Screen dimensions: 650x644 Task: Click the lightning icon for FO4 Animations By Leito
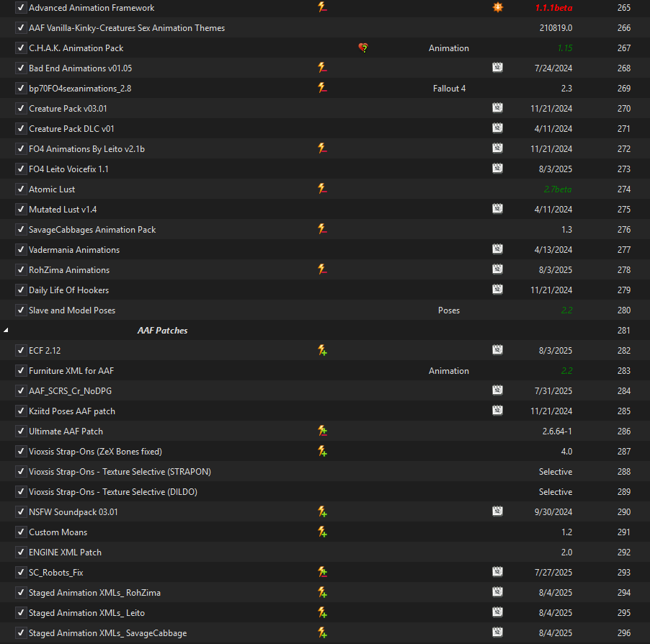[322, 148]
